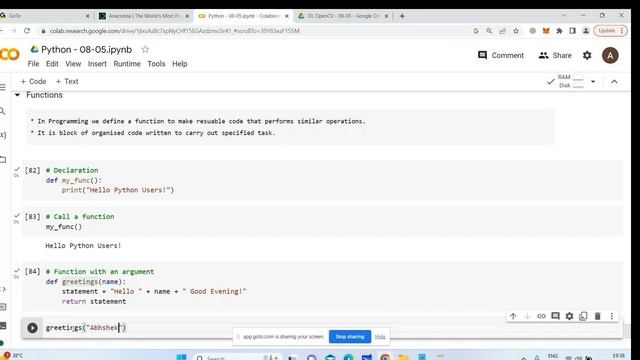Run the greetings("Abhshek") cell
Viewport: 640px width, 360px height.
[32, 327]
